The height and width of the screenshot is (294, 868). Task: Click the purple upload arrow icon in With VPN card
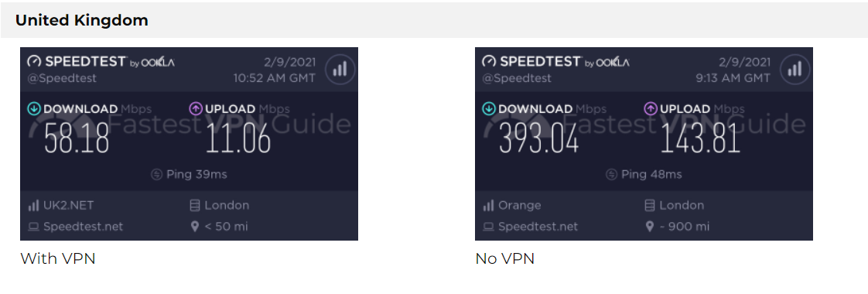click(x=196, y=109)
